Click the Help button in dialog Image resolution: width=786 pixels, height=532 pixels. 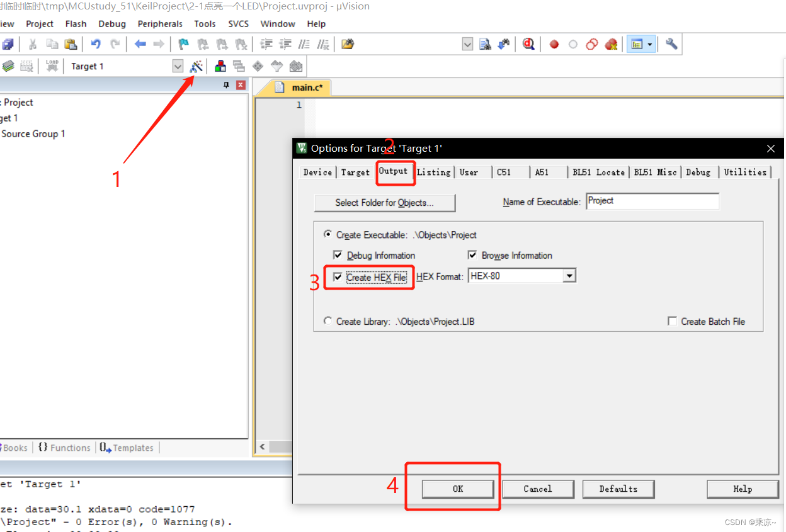[x=743, y=489]
